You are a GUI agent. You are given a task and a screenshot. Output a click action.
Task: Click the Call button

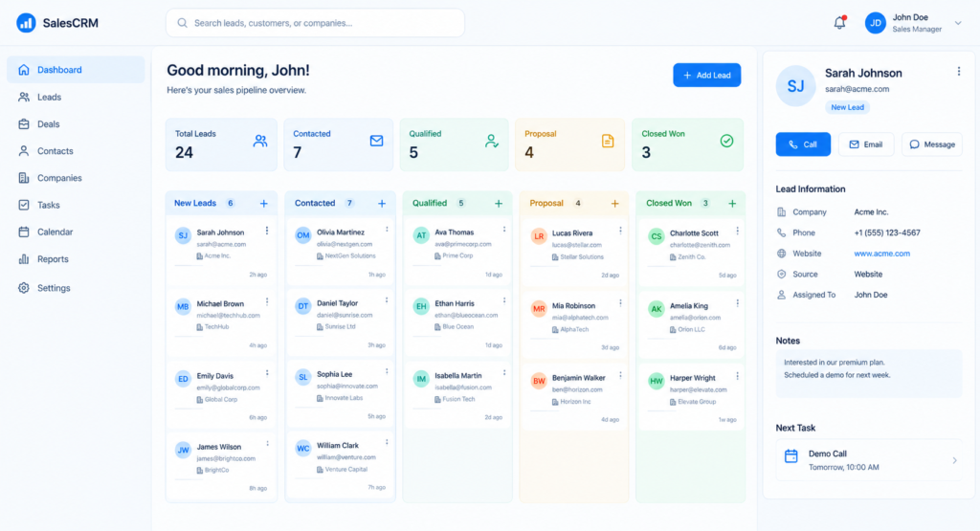803,144
